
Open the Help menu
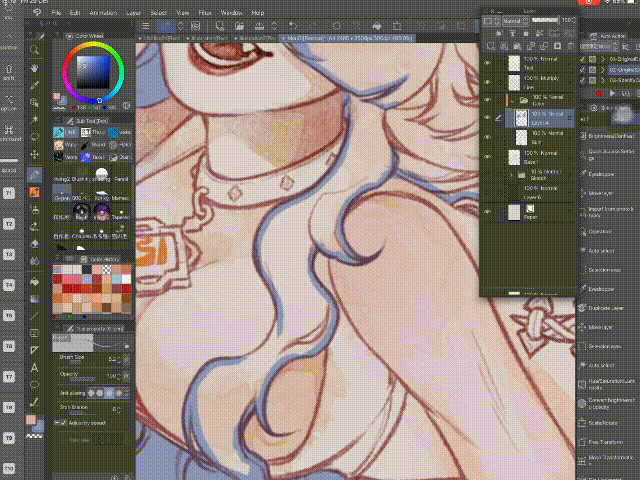(258, 13)
